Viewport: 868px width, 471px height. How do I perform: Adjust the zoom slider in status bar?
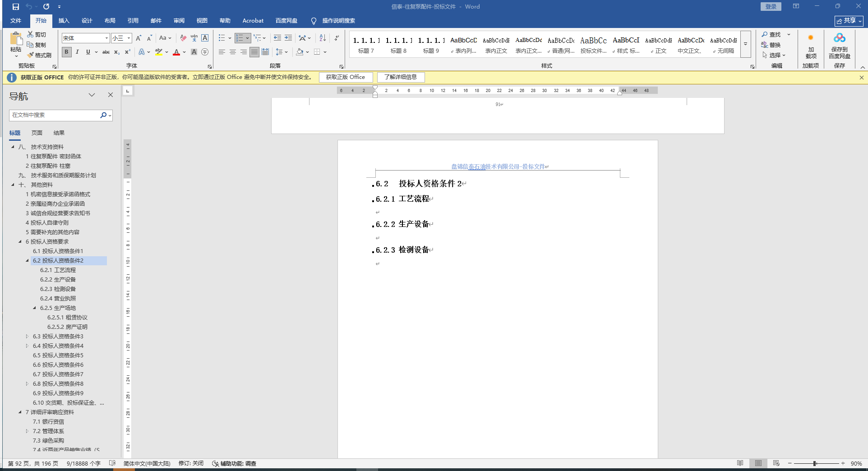pyautogui.click(x=815, y=463)
